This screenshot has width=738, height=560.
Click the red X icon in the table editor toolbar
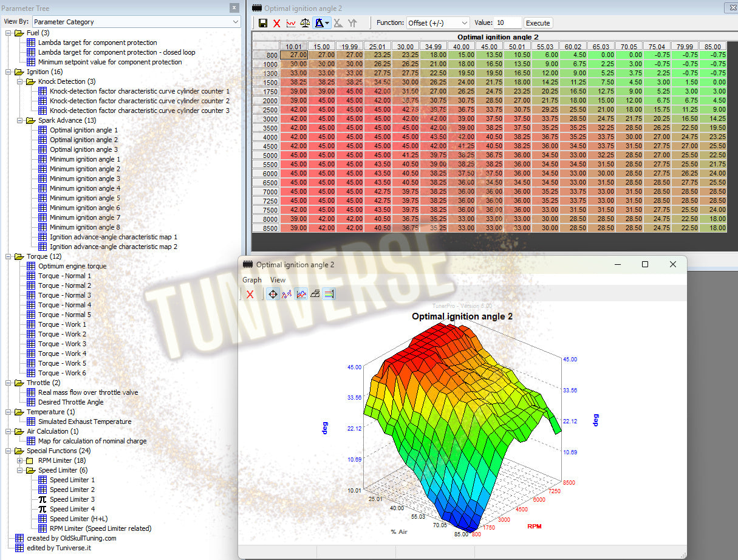click(277, 23)
